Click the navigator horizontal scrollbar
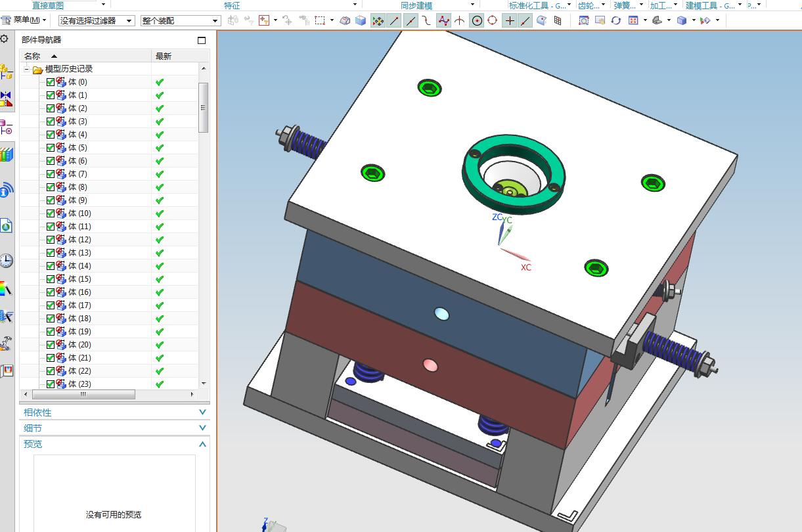Viewport: 802px width, 532px height. 83,394
